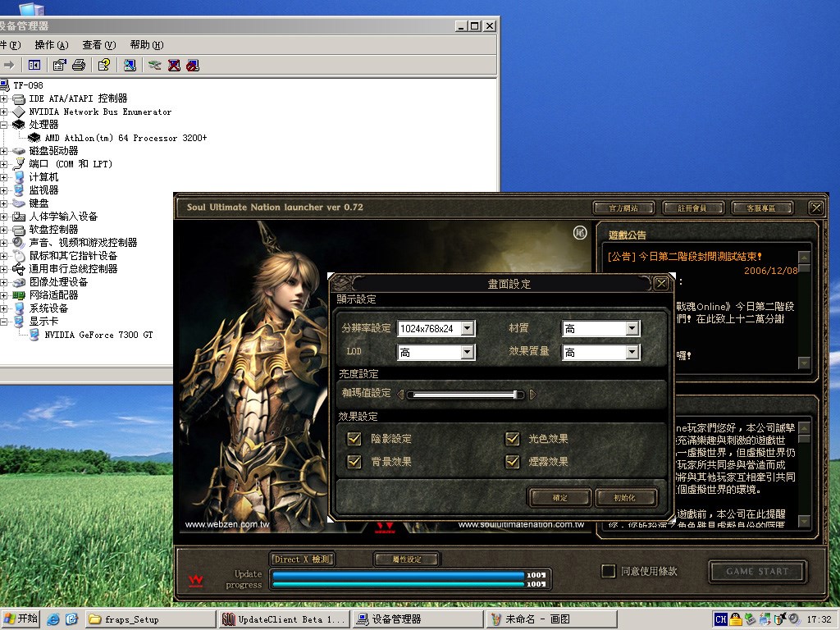This screenshot has height=630, width=840.
Task: Open the 效果質量 effect quality dropdown
Action: point(632,352)
